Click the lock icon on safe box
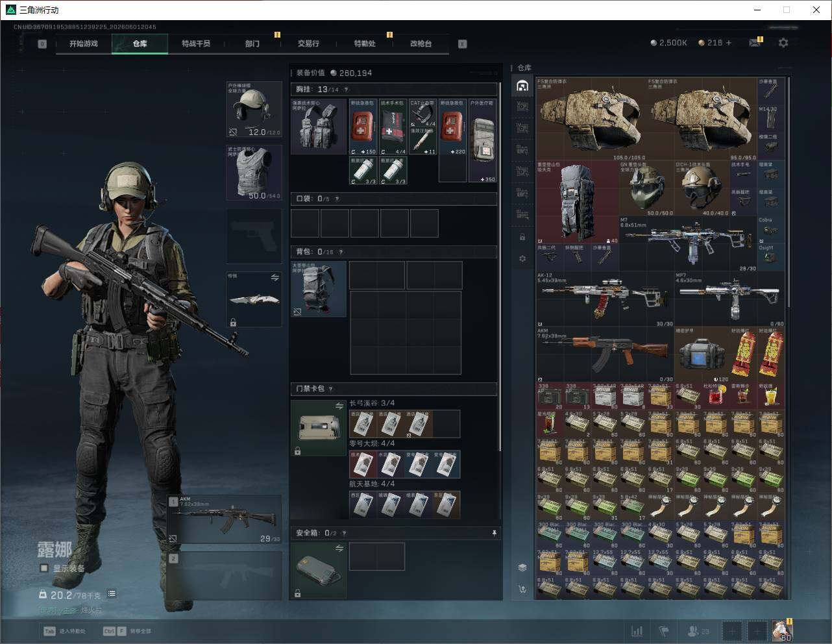Viewport: 832px width, 644px height. [298, 593]
